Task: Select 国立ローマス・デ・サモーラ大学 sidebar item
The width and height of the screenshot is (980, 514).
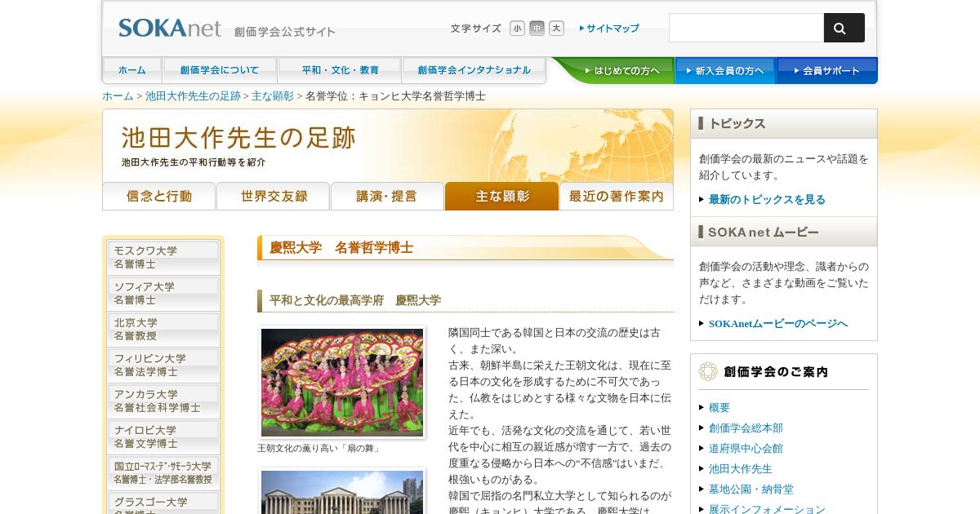Action: coord(163,473)
